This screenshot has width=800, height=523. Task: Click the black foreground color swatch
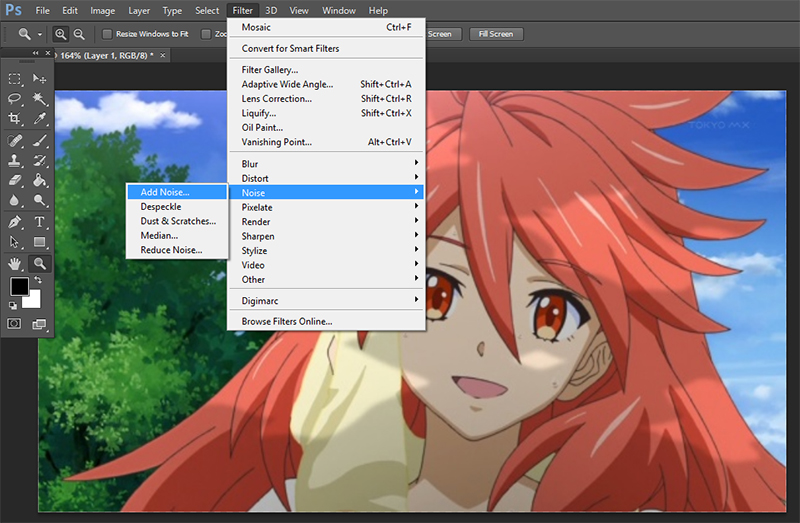[19, 288]
